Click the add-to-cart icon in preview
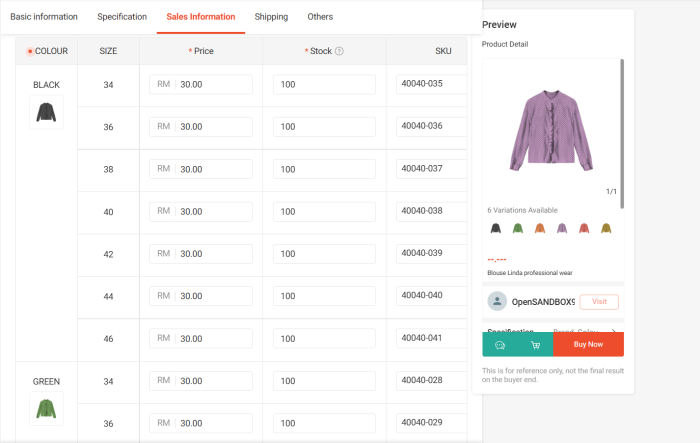The height and width of the screenshot is (443, 700). (535, 345)
